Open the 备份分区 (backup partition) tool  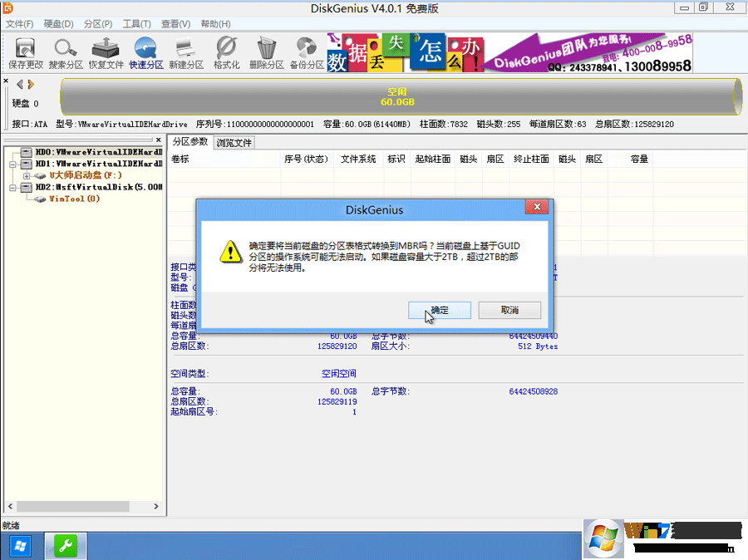click(304, 52)
